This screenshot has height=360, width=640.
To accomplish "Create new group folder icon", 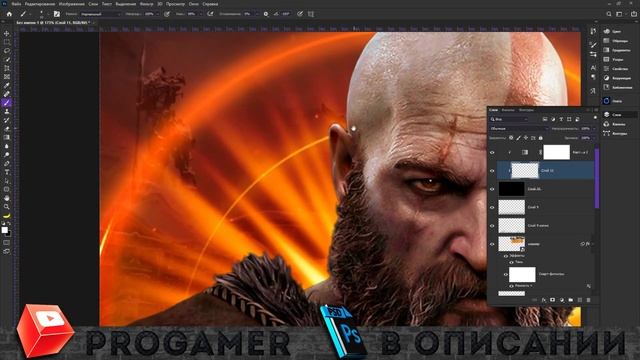I will [571, 300].
